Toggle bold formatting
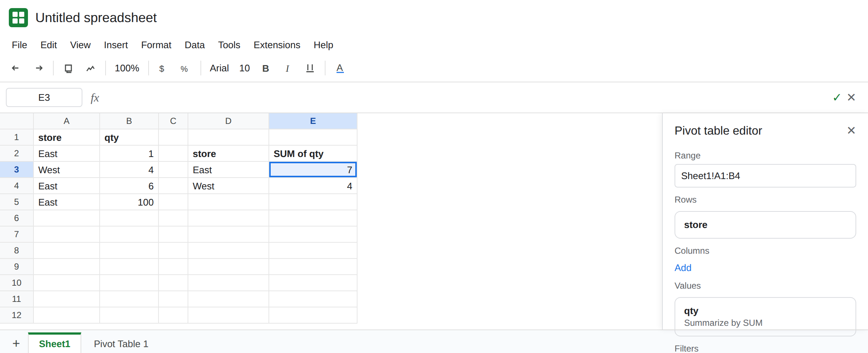The image size is (868, 353). coord(266,68)
